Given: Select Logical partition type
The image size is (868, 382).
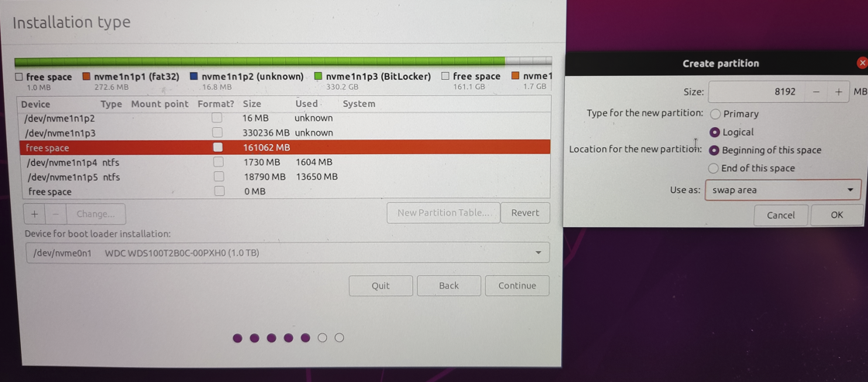Looking at the screenshot, I should click(715, 132).
